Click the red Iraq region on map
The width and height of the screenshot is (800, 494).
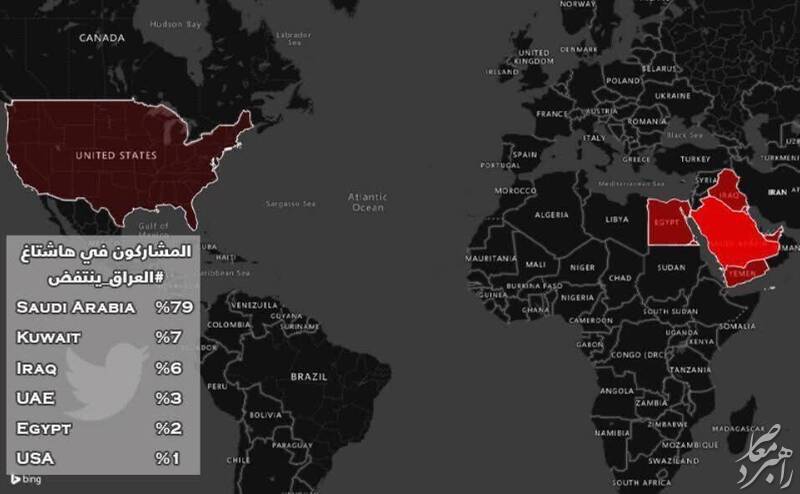pyautogui.click(x=728, y=189)
